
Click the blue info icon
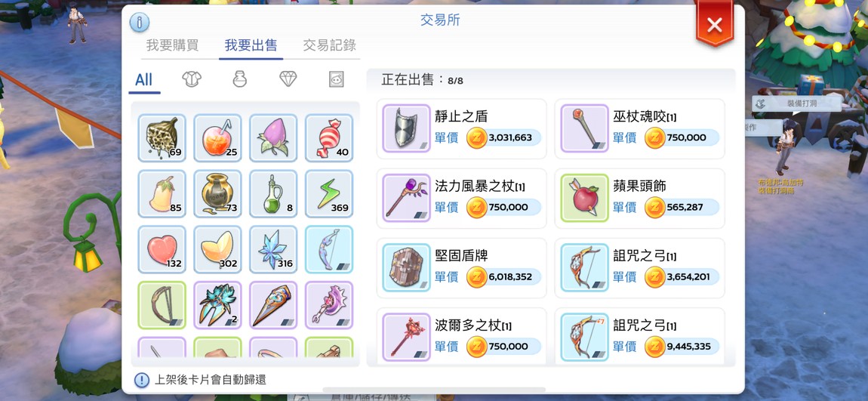(140, 23)
